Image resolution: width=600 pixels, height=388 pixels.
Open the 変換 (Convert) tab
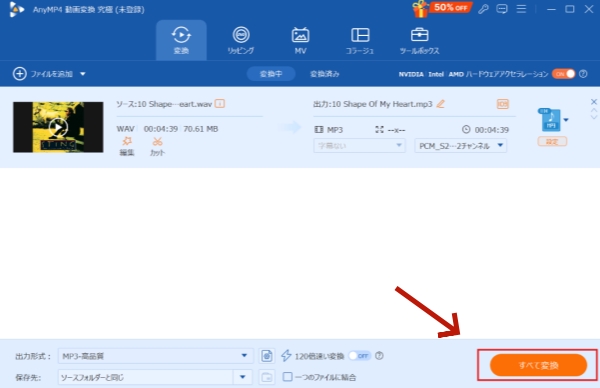tap(181, 40)
